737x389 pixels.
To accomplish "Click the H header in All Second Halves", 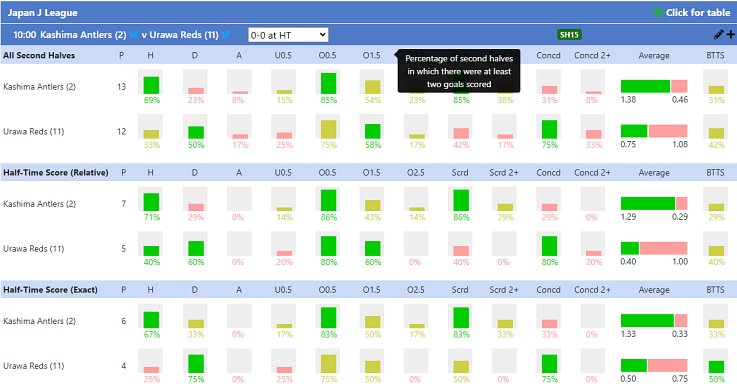I will 150,55.
